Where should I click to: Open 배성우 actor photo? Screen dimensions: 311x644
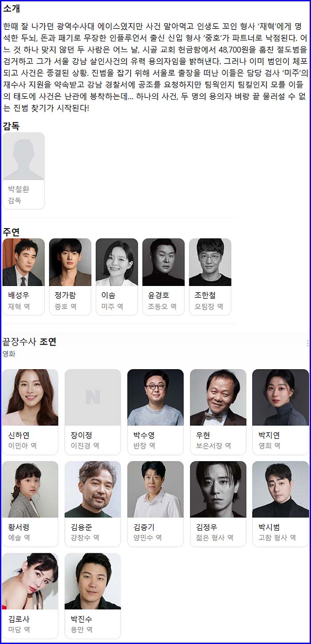tap(24, 262)
